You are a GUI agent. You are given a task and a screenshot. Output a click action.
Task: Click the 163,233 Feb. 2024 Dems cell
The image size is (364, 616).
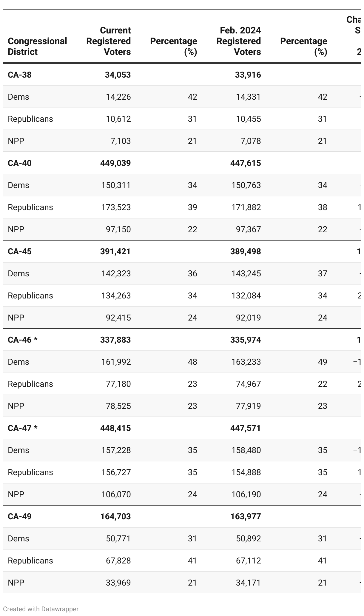tap(246, 362)
